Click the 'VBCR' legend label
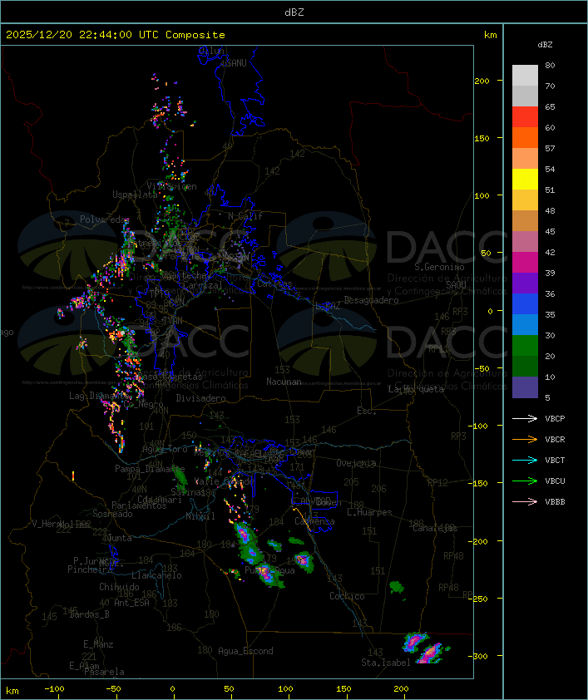The width and height of the screenshot is (588, 700). point(555,439)
